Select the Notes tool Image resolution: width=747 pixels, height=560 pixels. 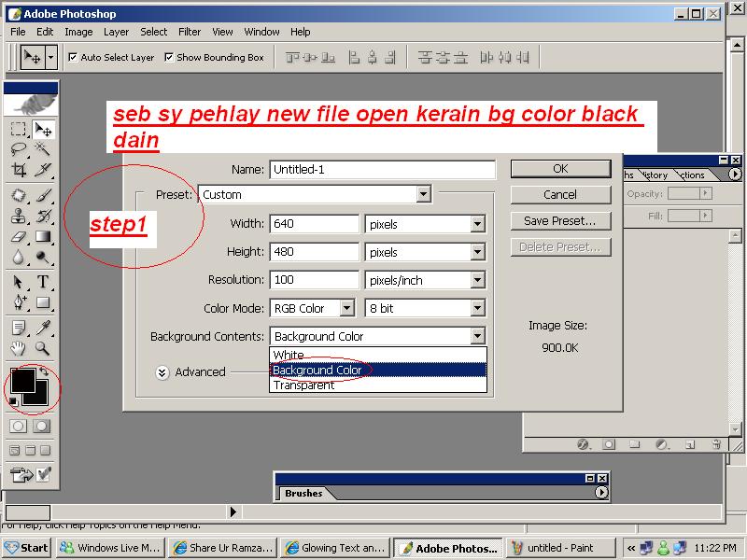[18, 328]
